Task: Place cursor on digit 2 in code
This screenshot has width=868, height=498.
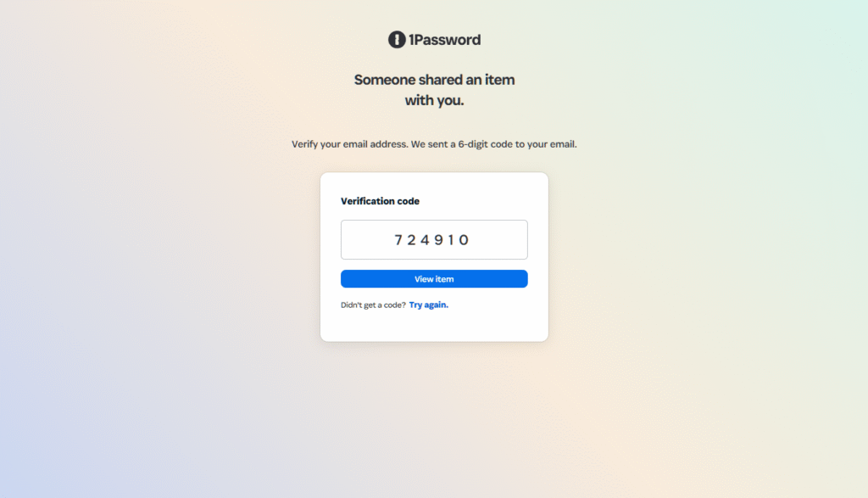Action: pos(411,240)
